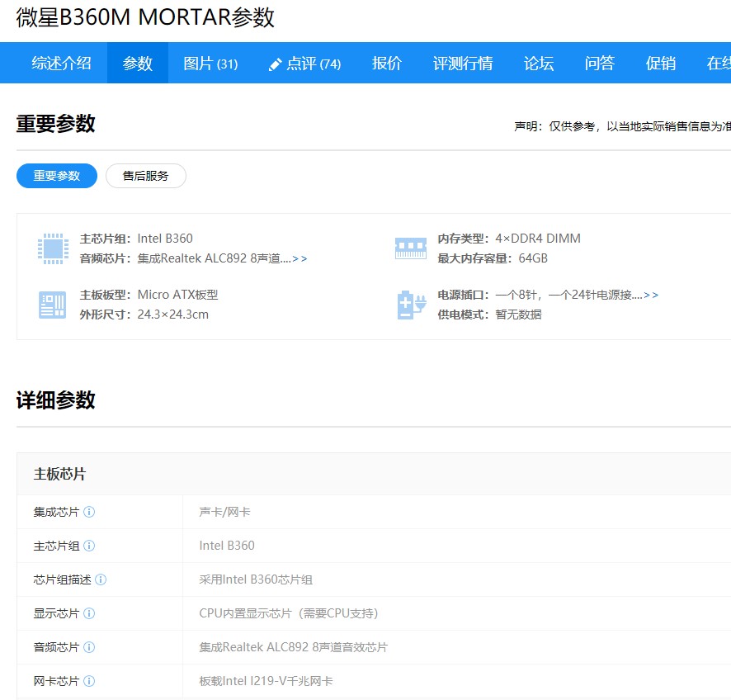The height and width of the screenshot is (700, 731).
Task: Click the info icon next to 显示芯片
Action: pos(89,613)
